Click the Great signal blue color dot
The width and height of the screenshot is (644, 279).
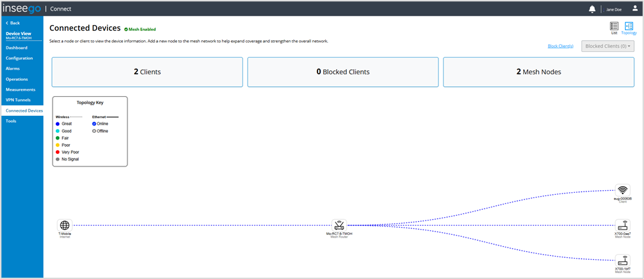point(58,124)
